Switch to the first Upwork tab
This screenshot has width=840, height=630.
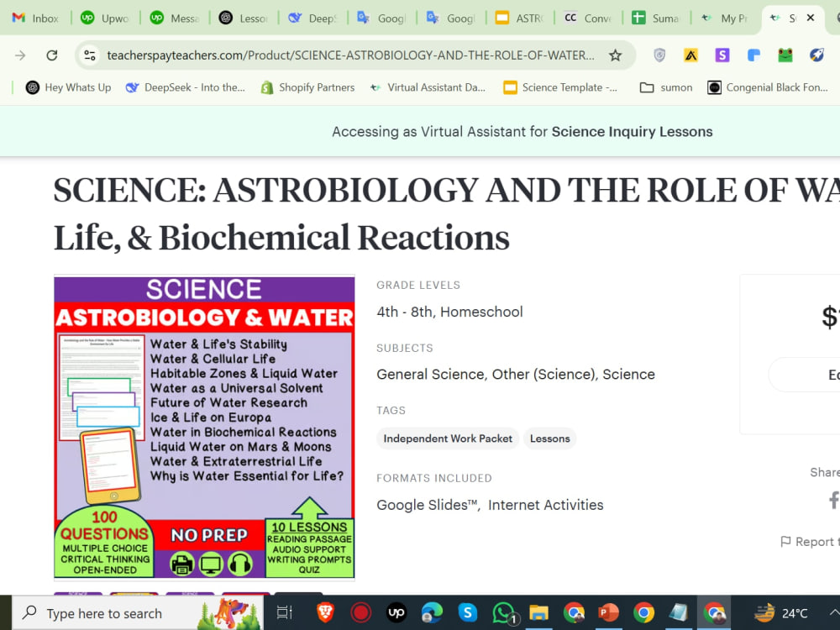[105, 18]
